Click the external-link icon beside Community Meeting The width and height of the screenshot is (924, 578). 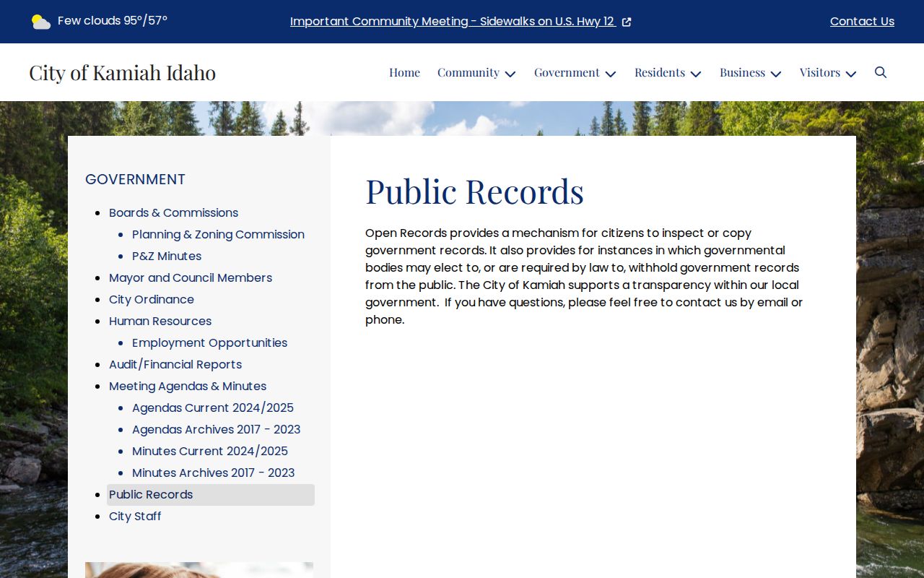click(x=627, y=22)
